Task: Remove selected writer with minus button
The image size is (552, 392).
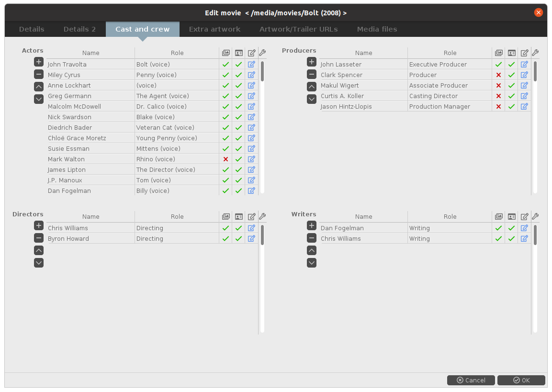Action: point(312,238)
